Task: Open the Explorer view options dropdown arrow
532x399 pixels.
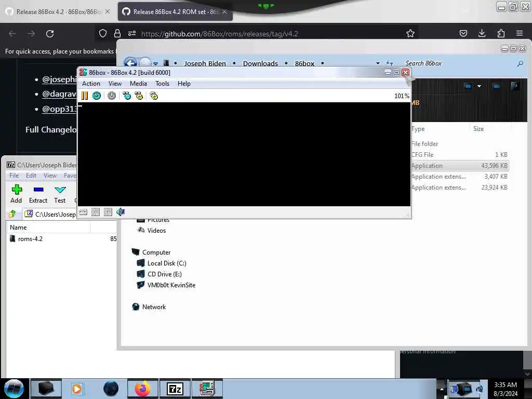Action: [x=479, y=86]
